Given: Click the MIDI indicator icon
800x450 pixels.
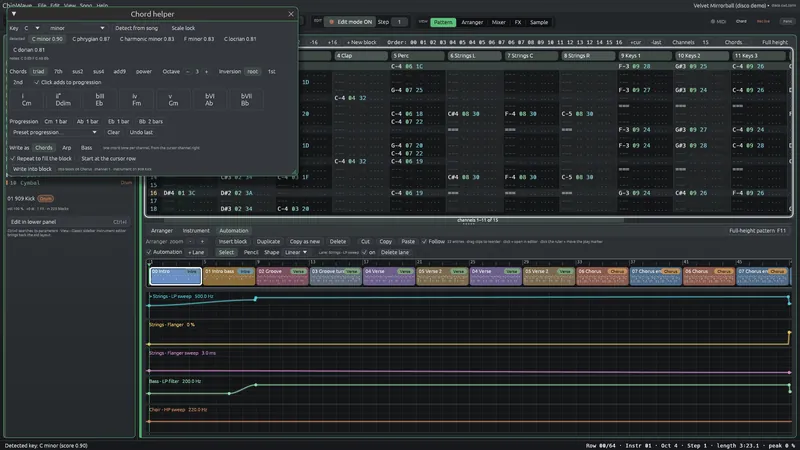Looking at the screenshot, I should point(718,21).
